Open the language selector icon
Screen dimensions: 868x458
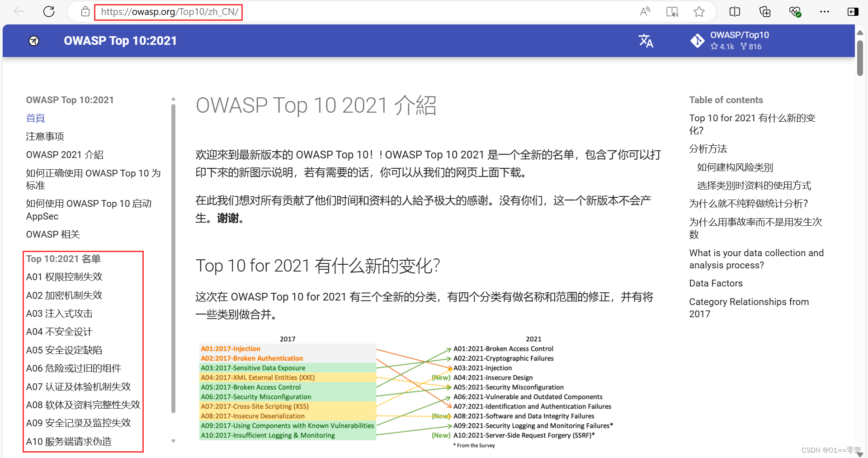point(646,41)
